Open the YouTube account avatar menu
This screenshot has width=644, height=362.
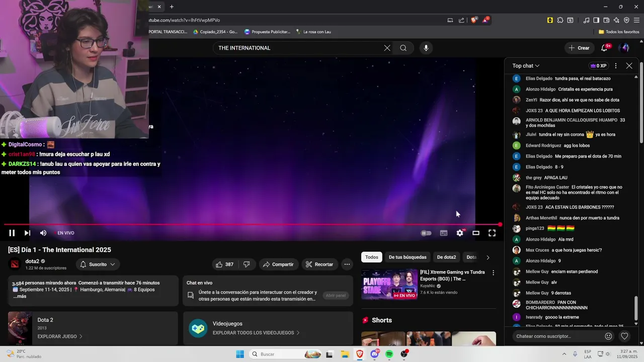(624, 48)
